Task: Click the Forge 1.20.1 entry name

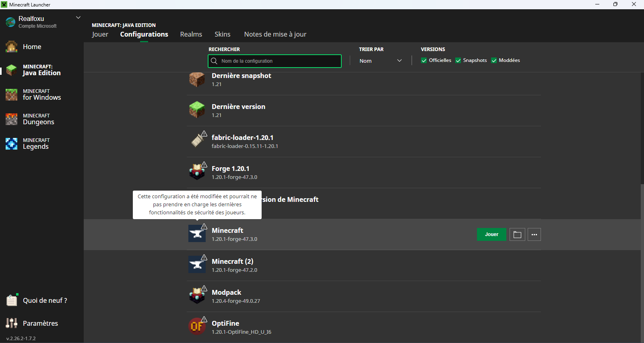Action: tap(231, 168)
